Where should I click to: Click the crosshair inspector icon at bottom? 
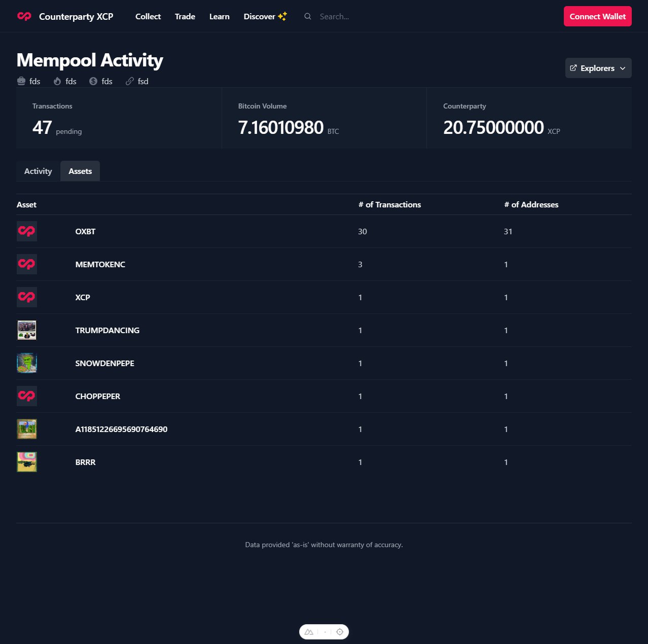coord(340,632)
